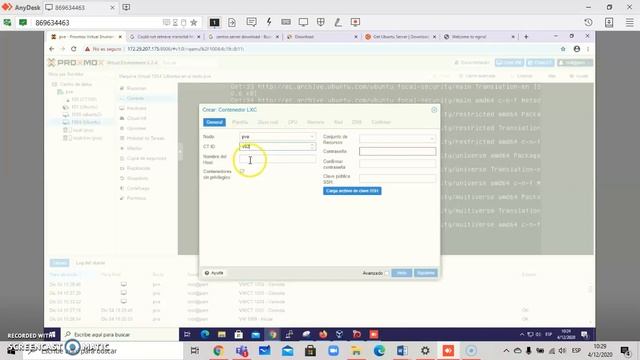
Task: Open AnyDesk keyboard settings icon
Action: tap(286, 22)
